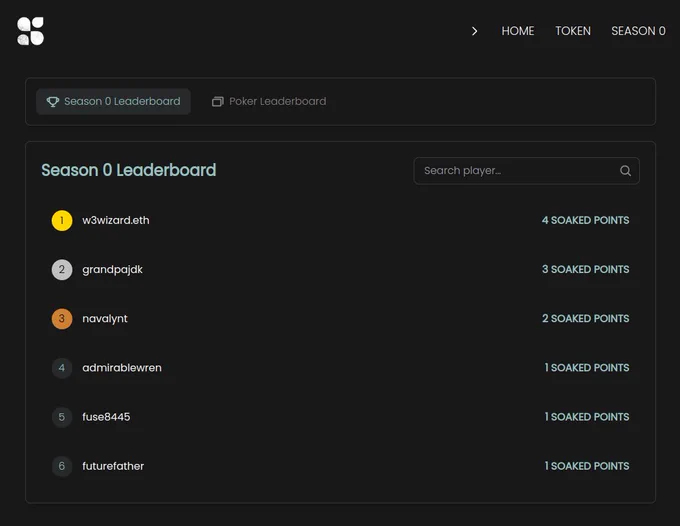
Task: Switch to the Poker Leaderboard tab
Action: [x=269, y=101]
